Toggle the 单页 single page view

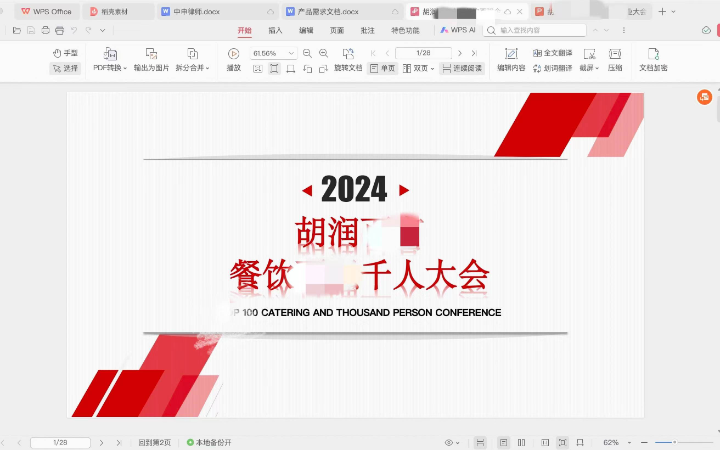pyautogui.click(x=382, y=68)
